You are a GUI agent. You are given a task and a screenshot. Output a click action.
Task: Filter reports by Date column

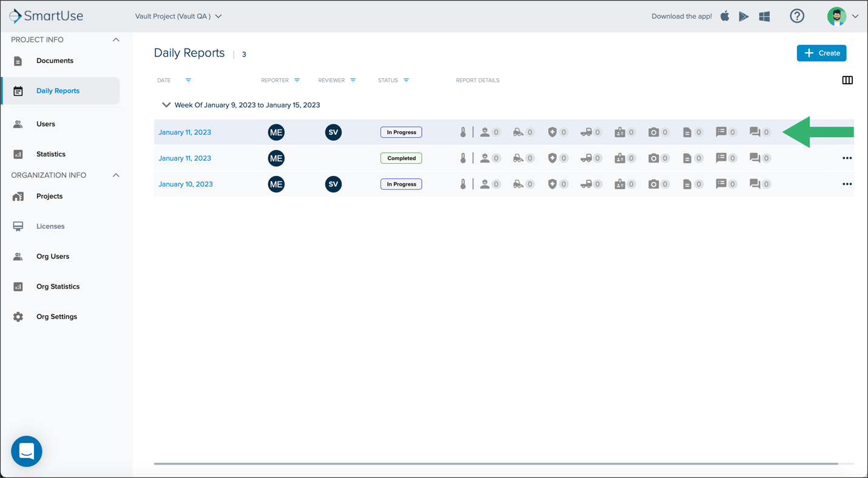[x=188, y=80]
